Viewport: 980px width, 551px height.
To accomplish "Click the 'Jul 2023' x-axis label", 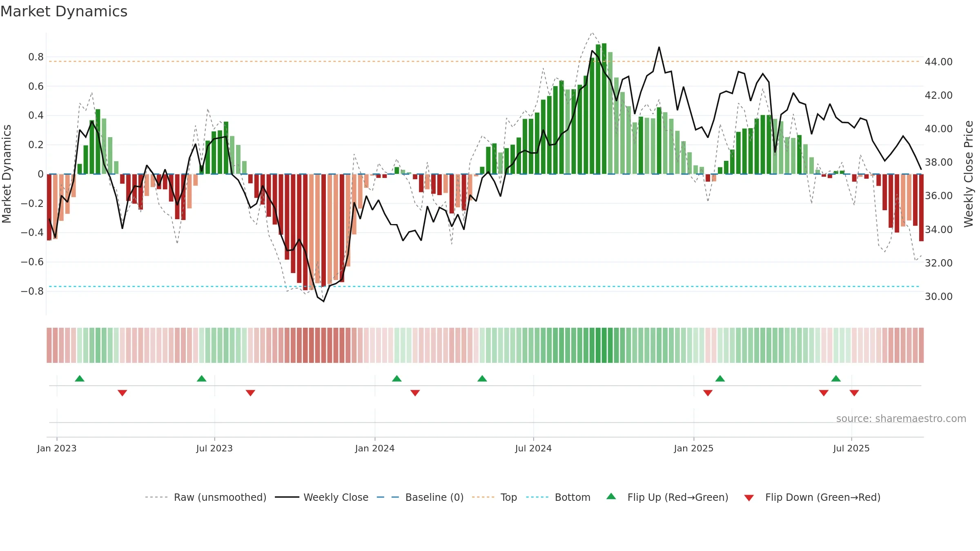I will 214,448.
